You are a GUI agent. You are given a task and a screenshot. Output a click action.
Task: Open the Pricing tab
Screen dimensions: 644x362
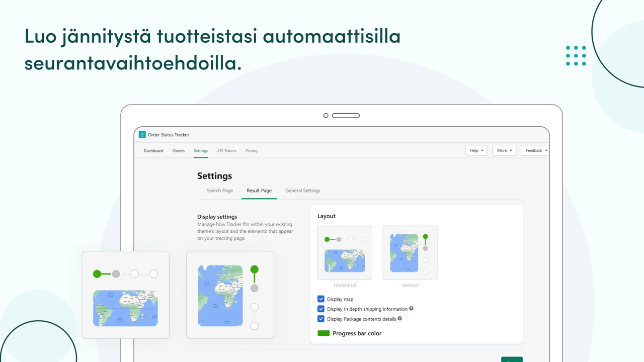pos(252,151)
